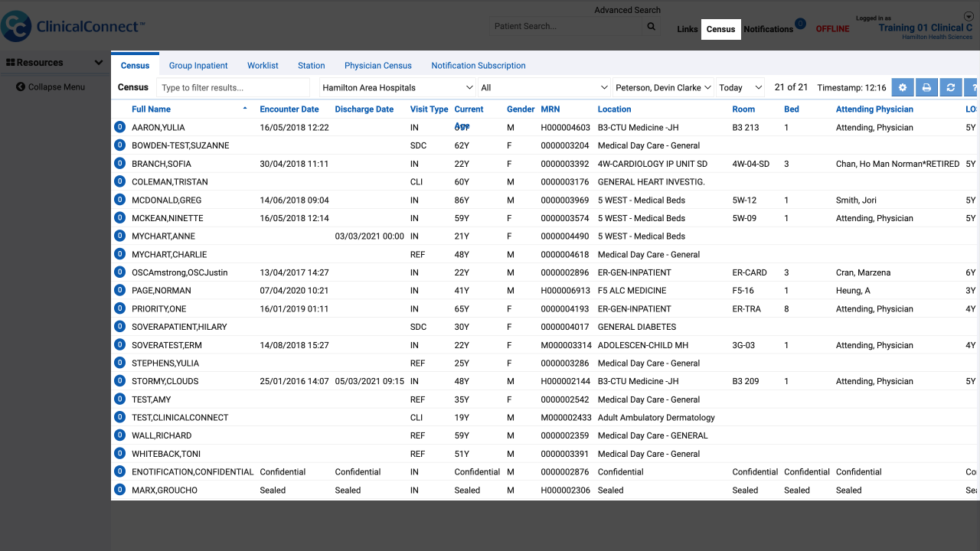
Task: Open the user account dropdown arrow
Action: point(969,17)
